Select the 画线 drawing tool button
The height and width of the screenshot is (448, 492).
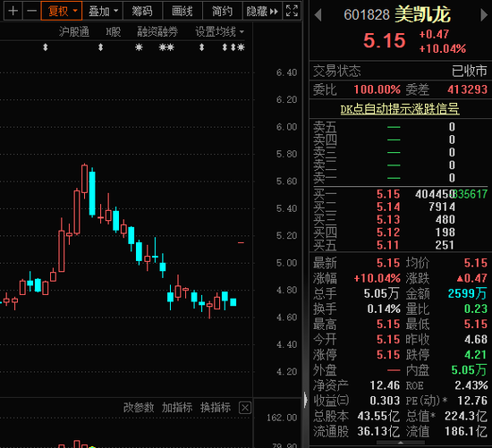point(182,12)
